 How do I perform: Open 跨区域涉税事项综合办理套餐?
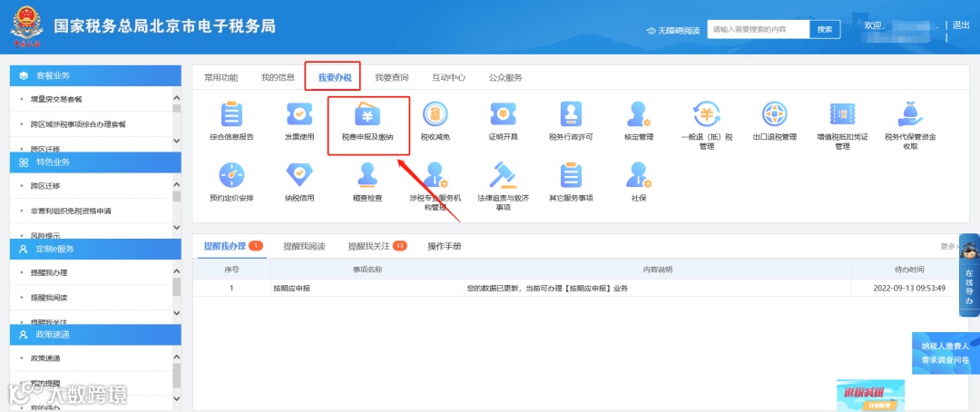coord(78,123)
